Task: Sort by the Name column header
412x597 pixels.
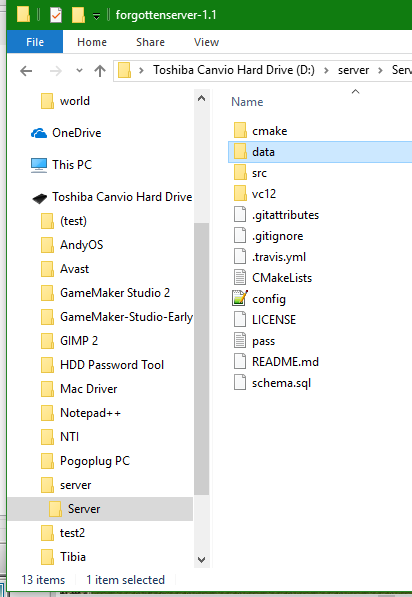Action: [x=247, y=102]
